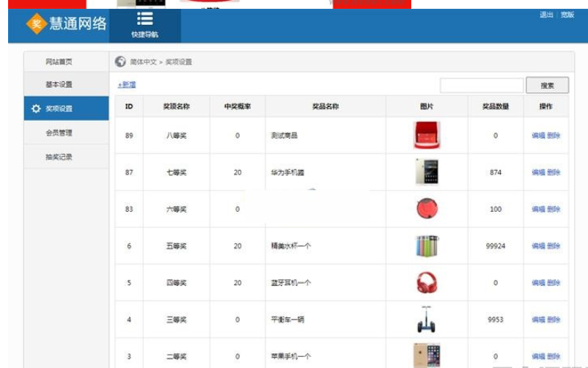Open the red headphones thumbnail for 四等奖
This screenshot has height=368, width=588.
point(427,283)
